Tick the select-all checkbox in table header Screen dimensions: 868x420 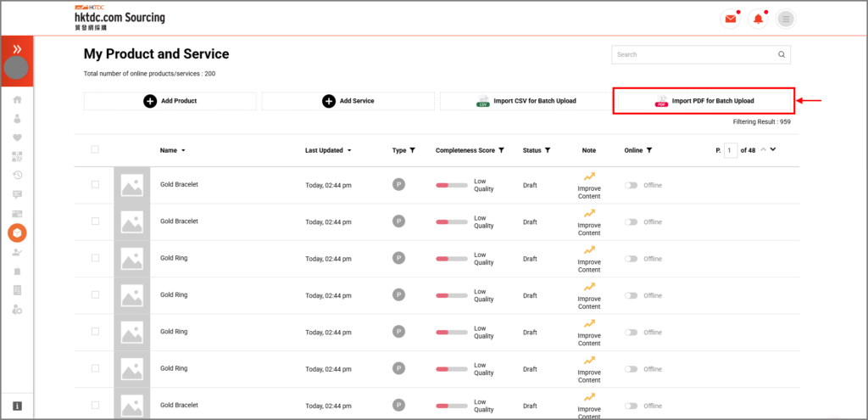[95, 149]
